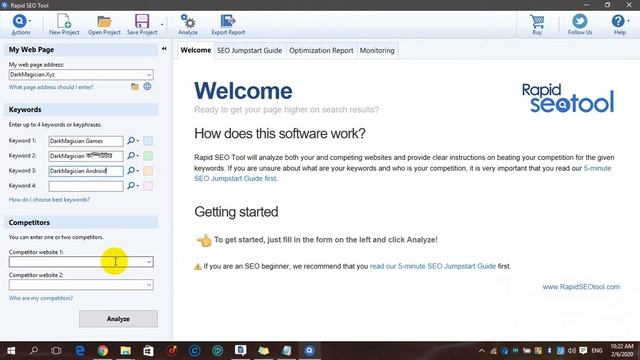This screenshot has width=640, height=360.
Task: Open 'How do I choose best keywords?' link
Action: click(x=49, y=200)
